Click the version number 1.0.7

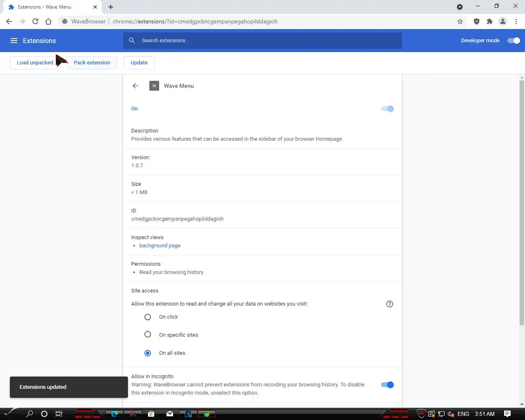pyautogui.click(x=137, y=166)
